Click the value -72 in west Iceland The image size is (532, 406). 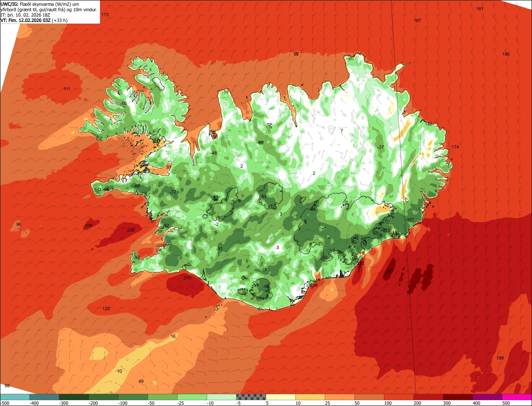(173, 192)
